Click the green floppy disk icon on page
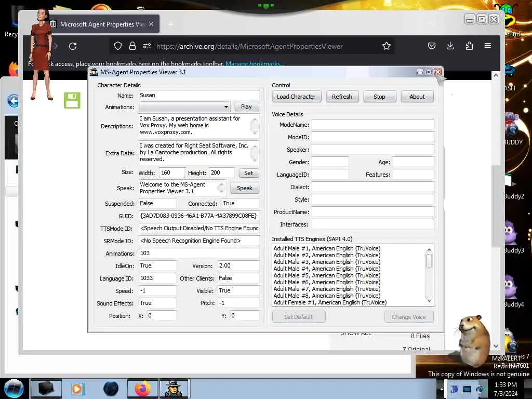Screen dimensions: 532x399 coord(72,100)
